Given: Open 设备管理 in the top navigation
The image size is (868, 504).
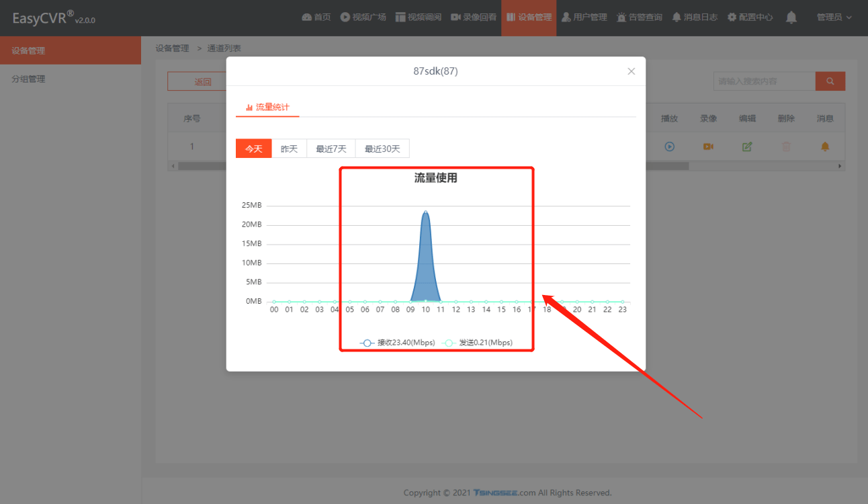Looking at the screenshot, I should click(529, 17).
